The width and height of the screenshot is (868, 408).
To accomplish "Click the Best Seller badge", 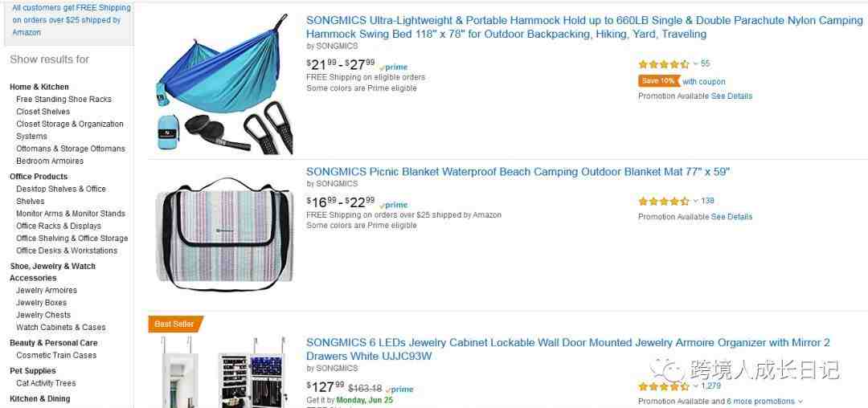I will (x=176, y=324).
